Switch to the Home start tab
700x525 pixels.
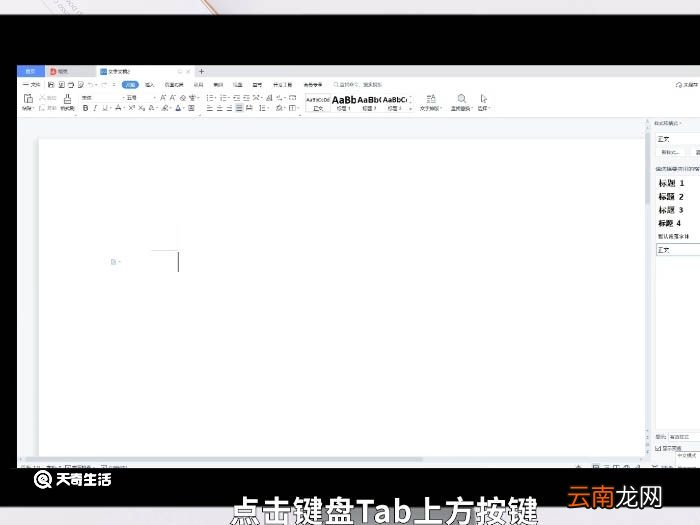pos(130,84)
